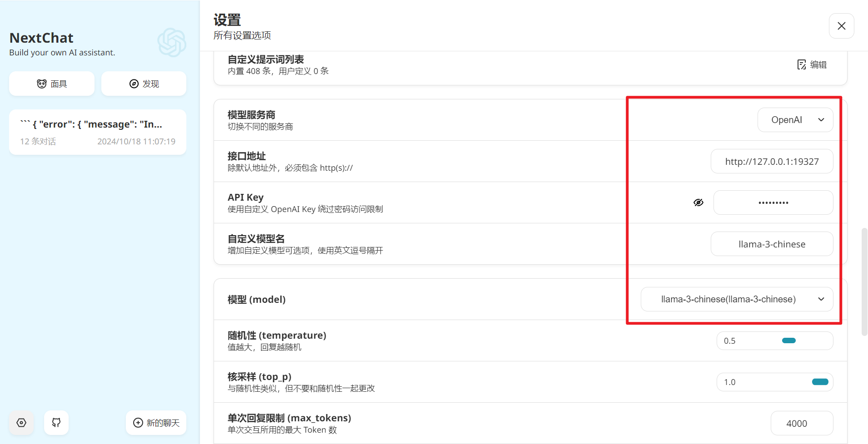
Task: Open the 面具 masks page
Action: click(x=52, y=84)
